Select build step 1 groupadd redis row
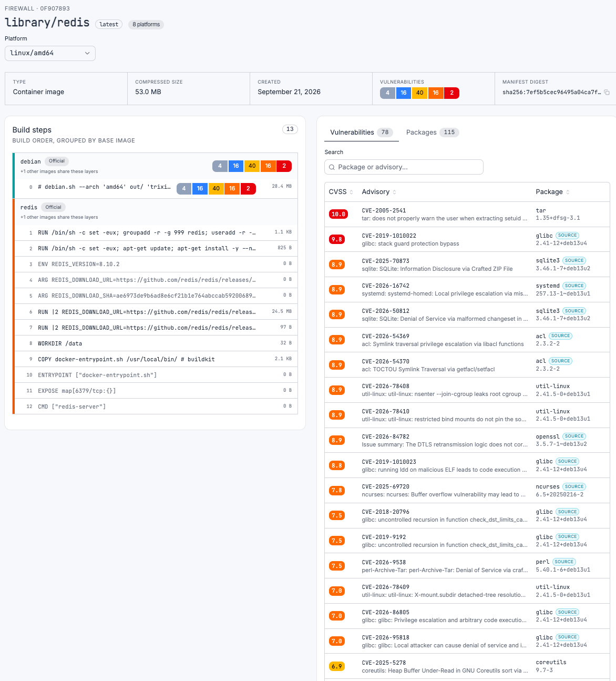The image size is (616, 681). [156, 232]
